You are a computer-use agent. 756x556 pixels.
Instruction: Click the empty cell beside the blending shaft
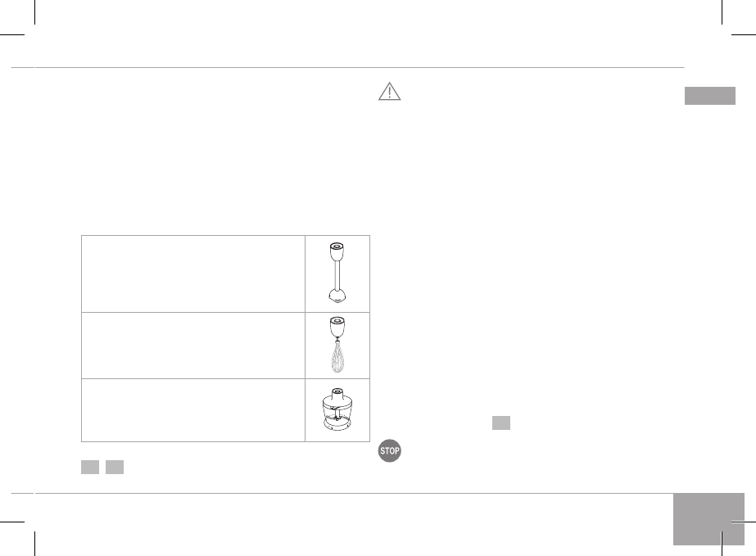click(193, 273)
